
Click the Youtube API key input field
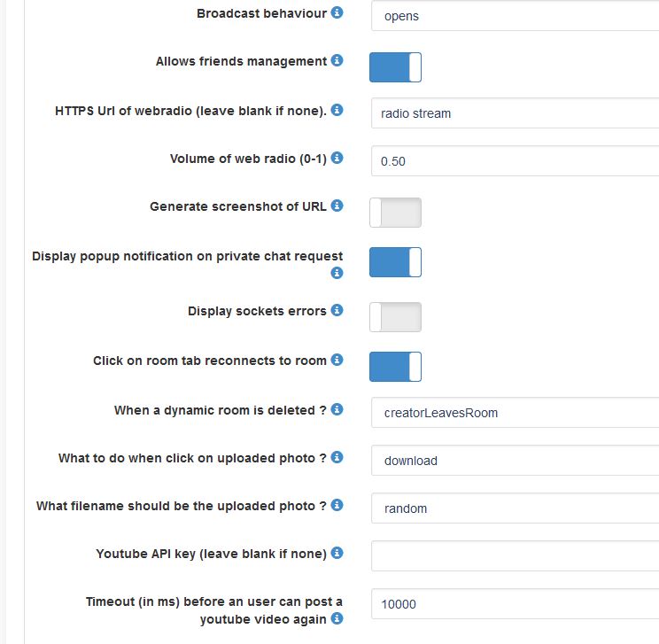click(x=514, y=556)
